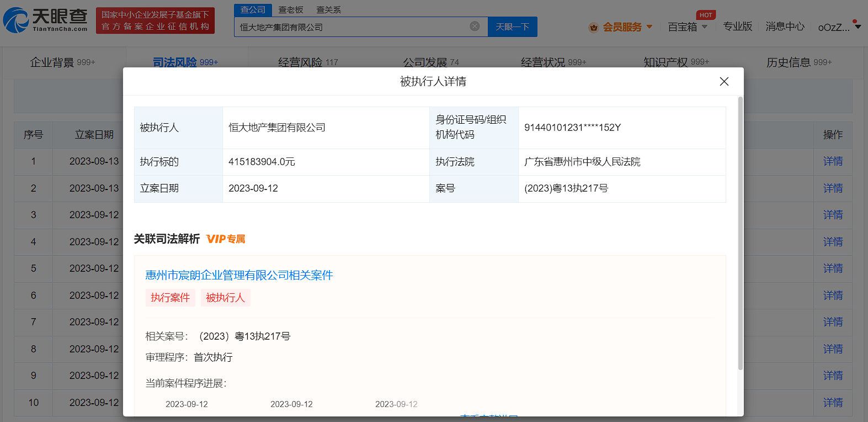This screenshot has width=868, height=422.
Task: Click the 执行案件 tag
Action: (170, 298)
